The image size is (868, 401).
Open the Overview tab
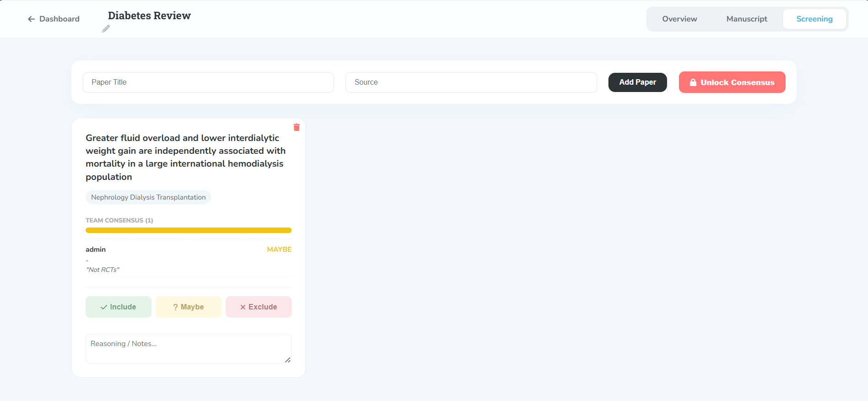point(679,19)
